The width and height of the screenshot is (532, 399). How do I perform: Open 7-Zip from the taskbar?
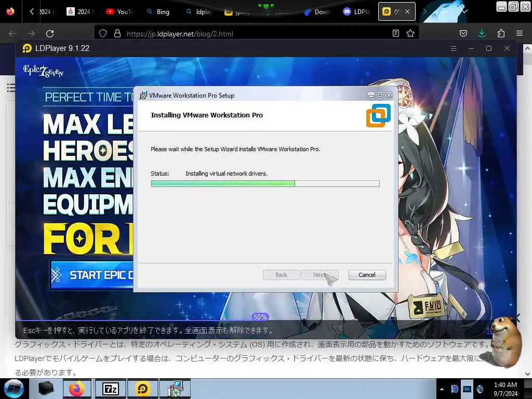point(110,389)
